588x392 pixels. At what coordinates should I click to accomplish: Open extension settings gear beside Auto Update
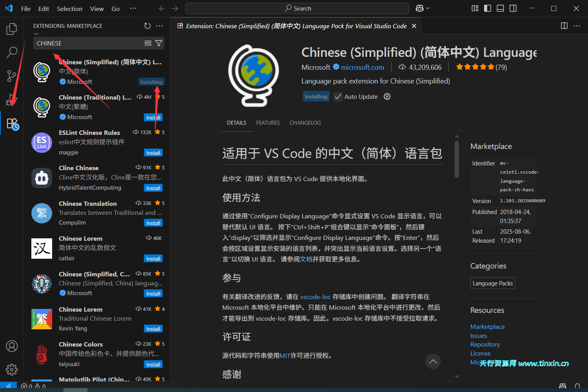[387, 96]
